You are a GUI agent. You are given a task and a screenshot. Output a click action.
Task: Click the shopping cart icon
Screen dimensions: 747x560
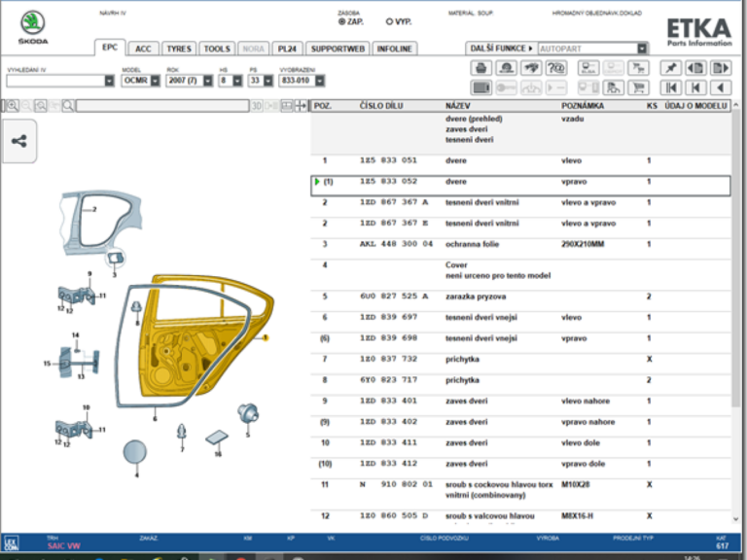(x=638, y=87)
